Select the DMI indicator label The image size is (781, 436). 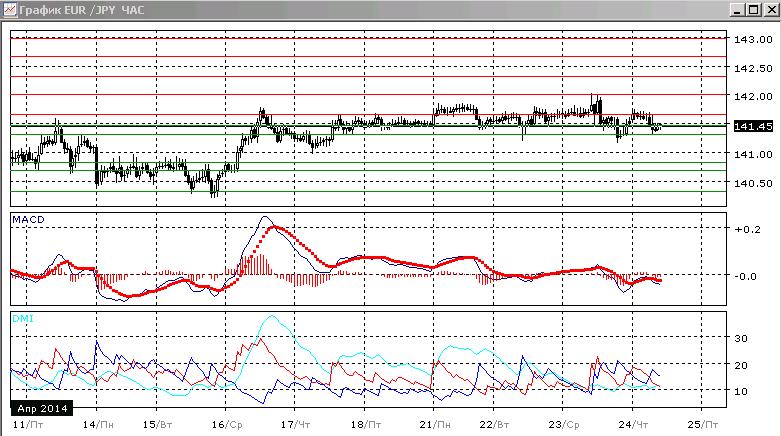point(23,318)
